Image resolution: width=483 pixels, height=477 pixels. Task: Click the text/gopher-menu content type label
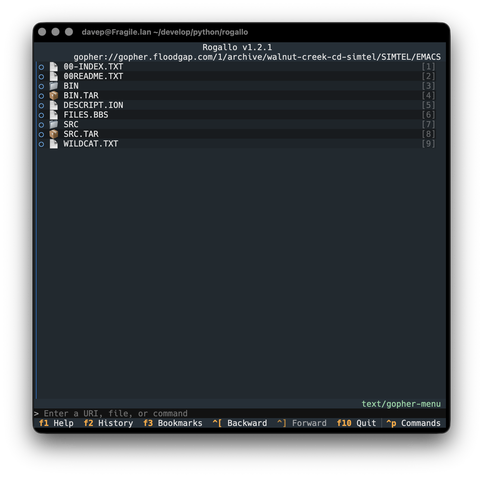[x=401, y=404]
